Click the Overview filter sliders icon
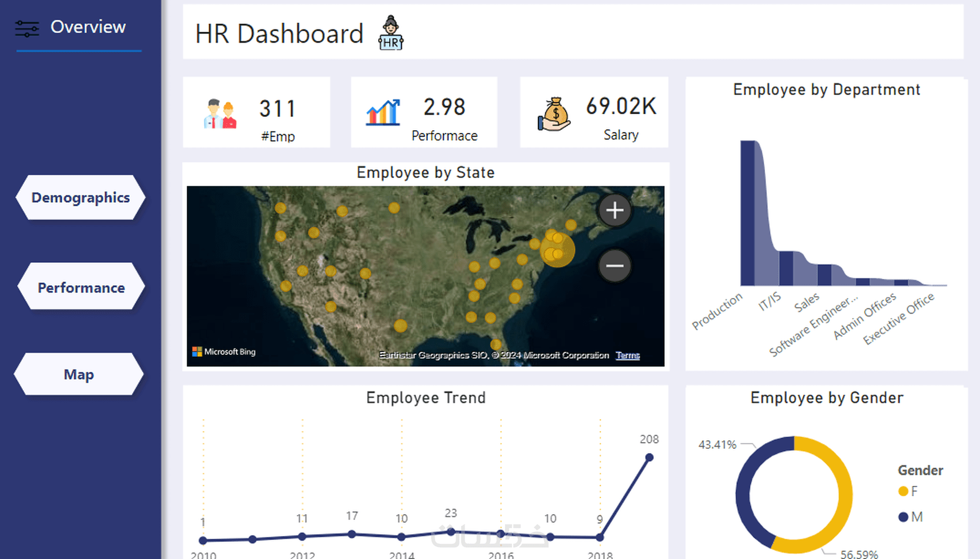 [27, 29]
